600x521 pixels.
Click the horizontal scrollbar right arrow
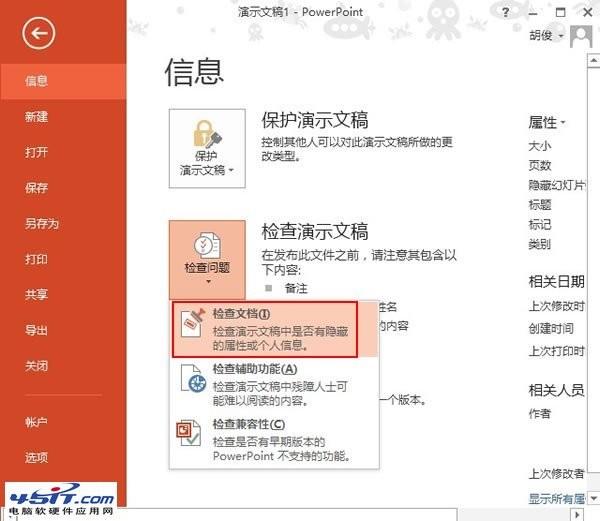pos(577,514)
